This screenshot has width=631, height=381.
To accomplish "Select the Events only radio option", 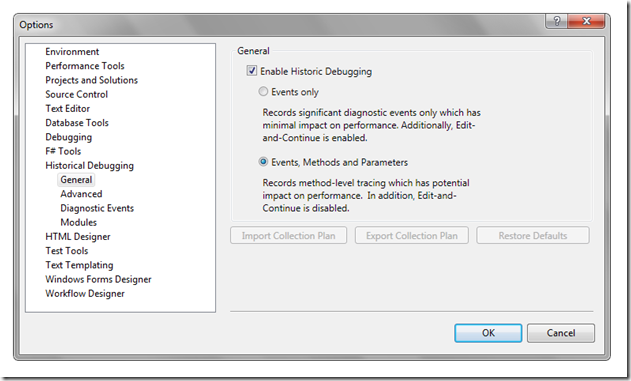I will (263, 92).
